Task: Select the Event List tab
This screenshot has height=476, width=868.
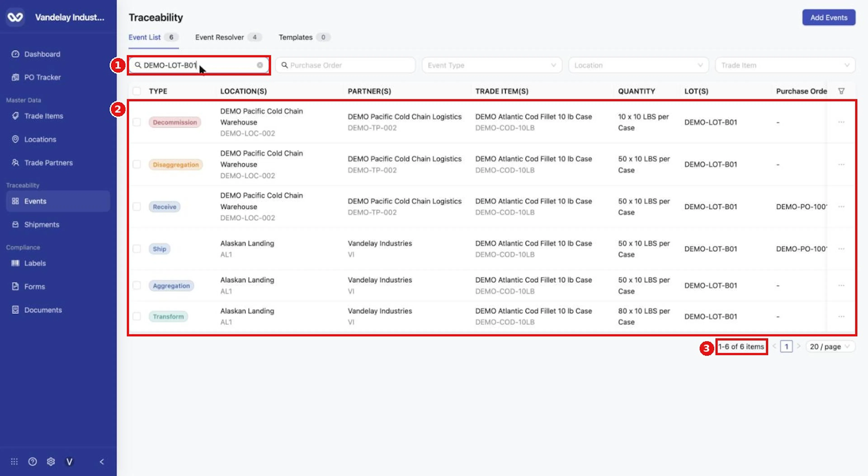Action: 153,37
